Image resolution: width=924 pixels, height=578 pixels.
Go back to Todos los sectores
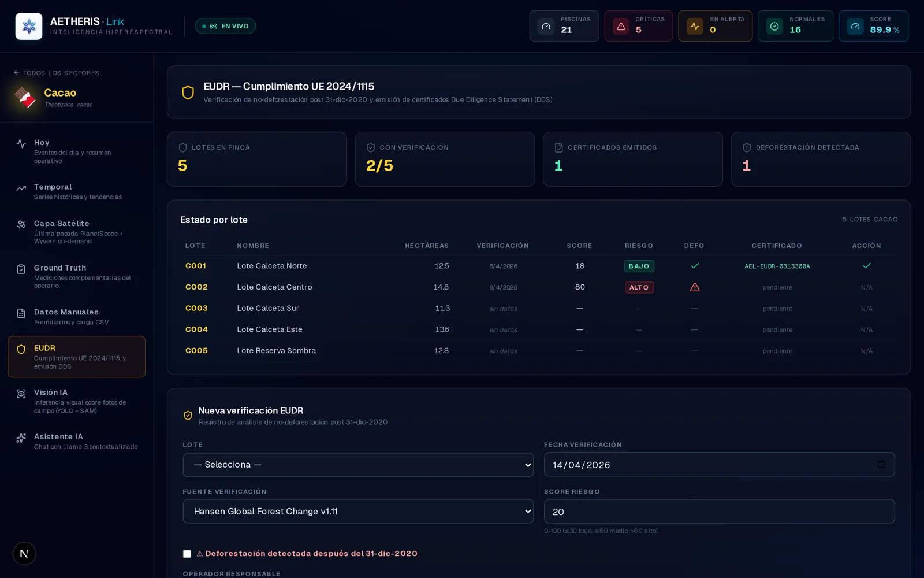coord(57,73)
